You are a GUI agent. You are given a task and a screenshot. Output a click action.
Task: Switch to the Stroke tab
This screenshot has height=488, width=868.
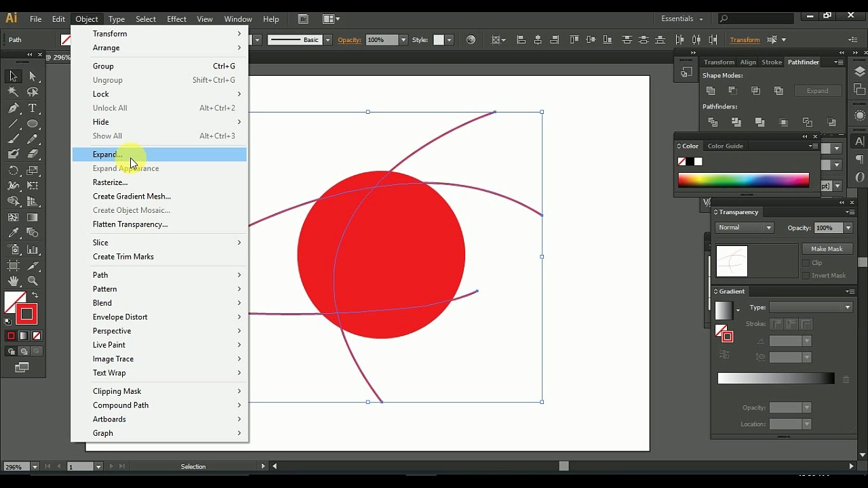click(772, 62)
